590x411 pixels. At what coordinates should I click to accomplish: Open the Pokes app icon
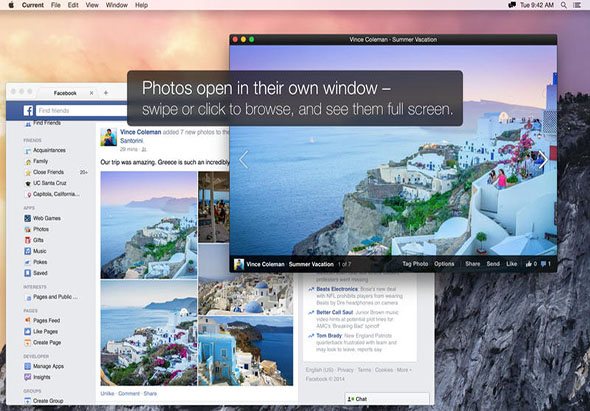(x=28, y=262)
